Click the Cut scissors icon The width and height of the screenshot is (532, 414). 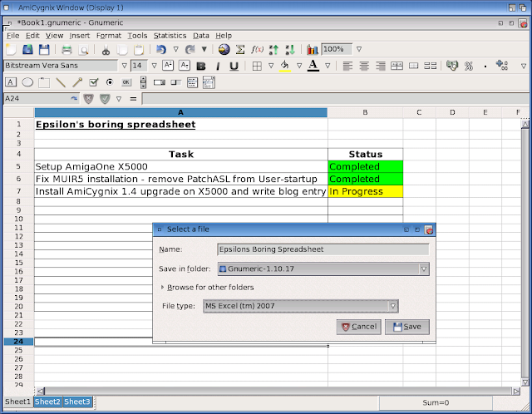tap(106, 50)
